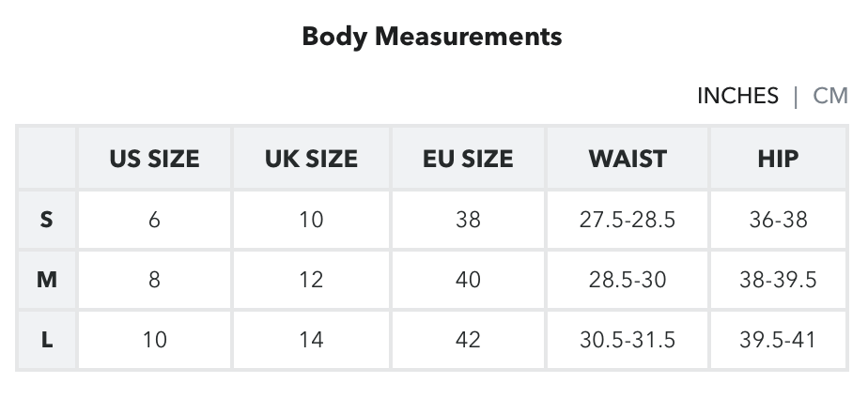The image size is (868, 414).
Task: Click waist value 28.5-30
Action: tap(628, 280)
